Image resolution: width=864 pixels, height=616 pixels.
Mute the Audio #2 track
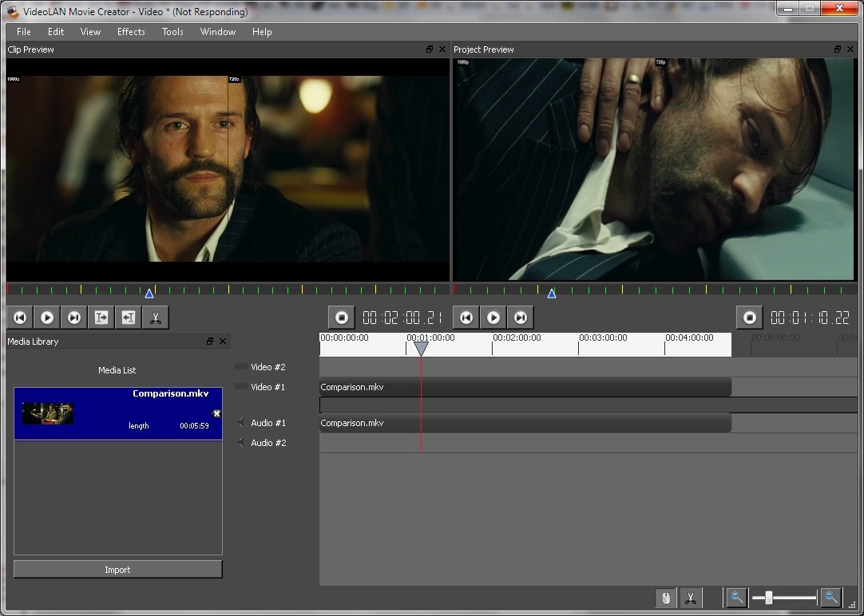240,443
